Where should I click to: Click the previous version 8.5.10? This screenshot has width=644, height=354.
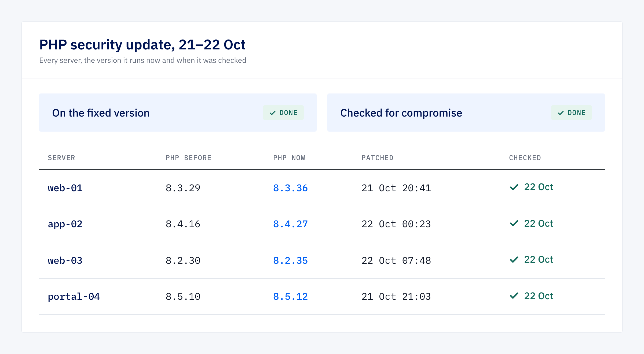click(183, 297)
